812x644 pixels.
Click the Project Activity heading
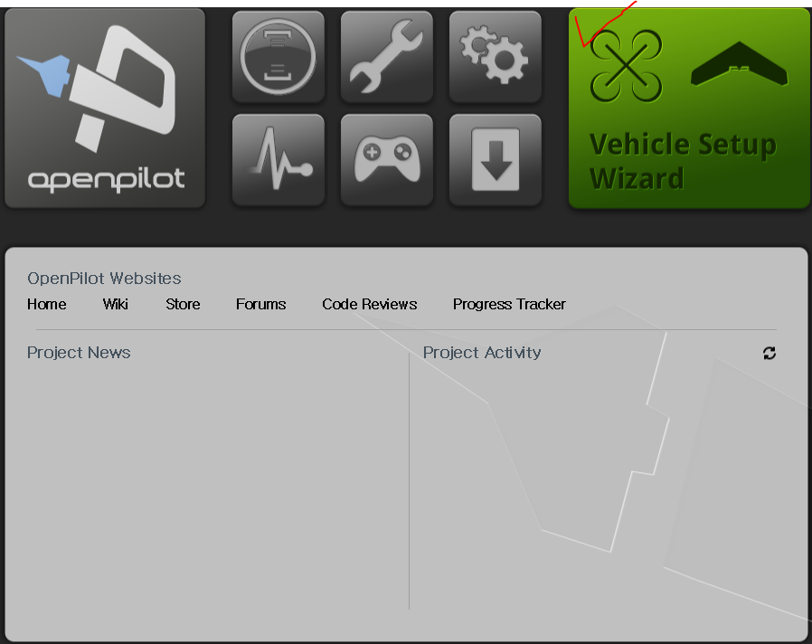pyautogui.click(x=482, y=353)
